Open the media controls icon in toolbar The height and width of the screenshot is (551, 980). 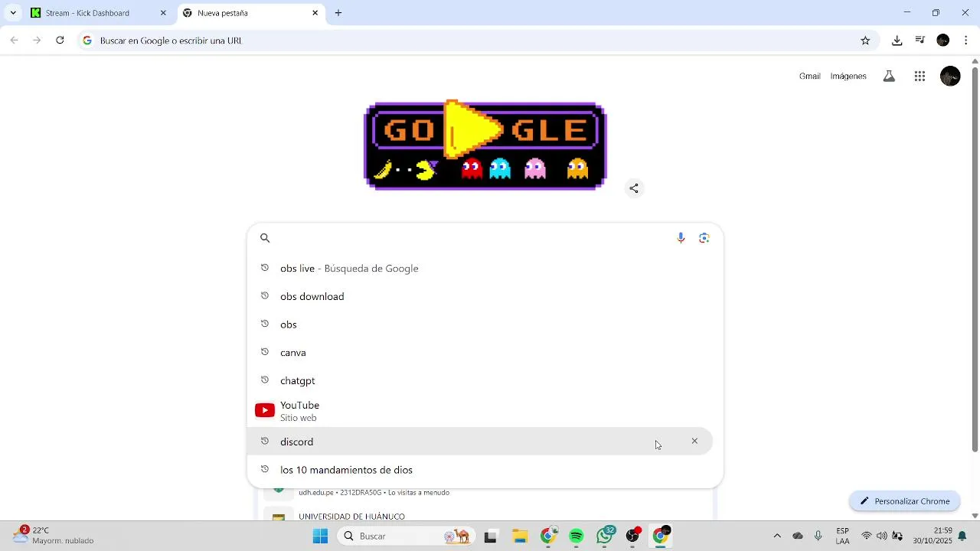pos(920,41)
